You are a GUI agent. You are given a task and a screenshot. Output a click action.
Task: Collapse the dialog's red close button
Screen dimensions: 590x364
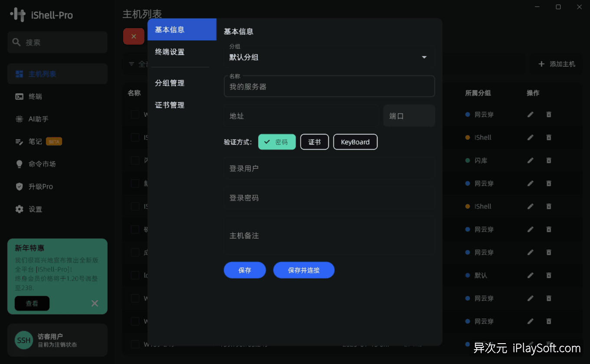[x=134, y=36]
